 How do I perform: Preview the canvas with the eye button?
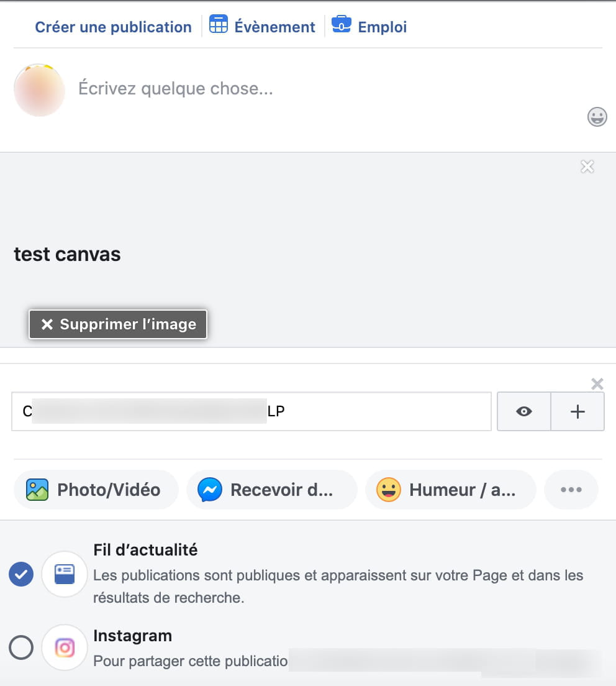[523, 412]
